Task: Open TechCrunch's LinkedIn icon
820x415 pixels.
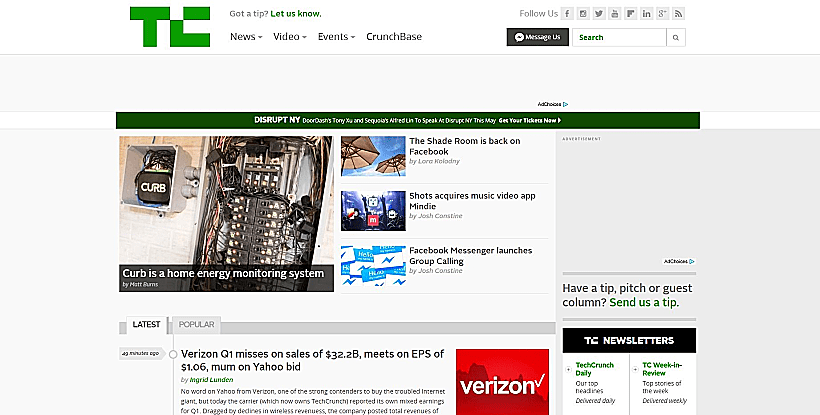Action: pyautogui.click(x=647, y=14)
